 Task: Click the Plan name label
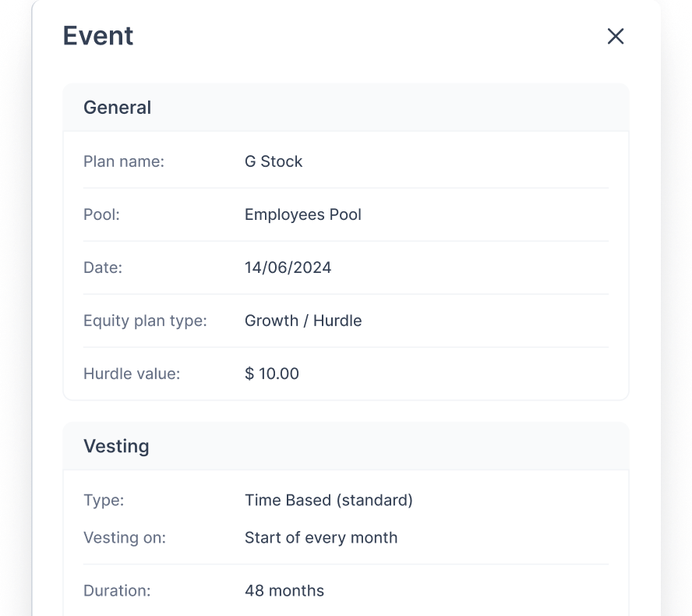[124, 161]
